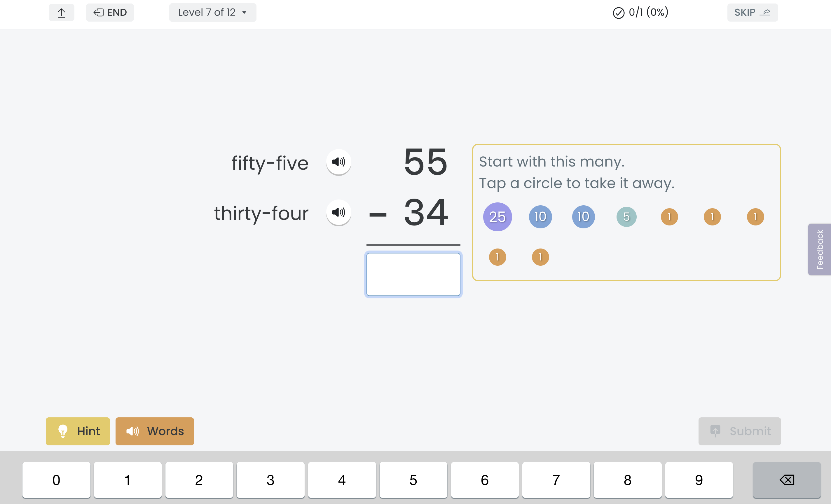Click the answer input box
This screenshot has width=831, height=504.
413,274
